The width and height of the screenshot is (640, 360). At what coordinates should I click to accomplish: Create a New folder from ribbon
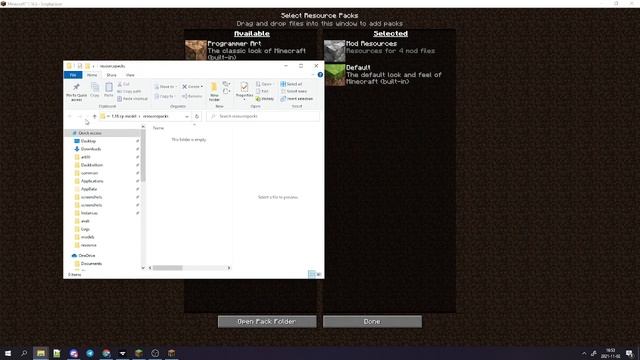click(x=214, y=91)
